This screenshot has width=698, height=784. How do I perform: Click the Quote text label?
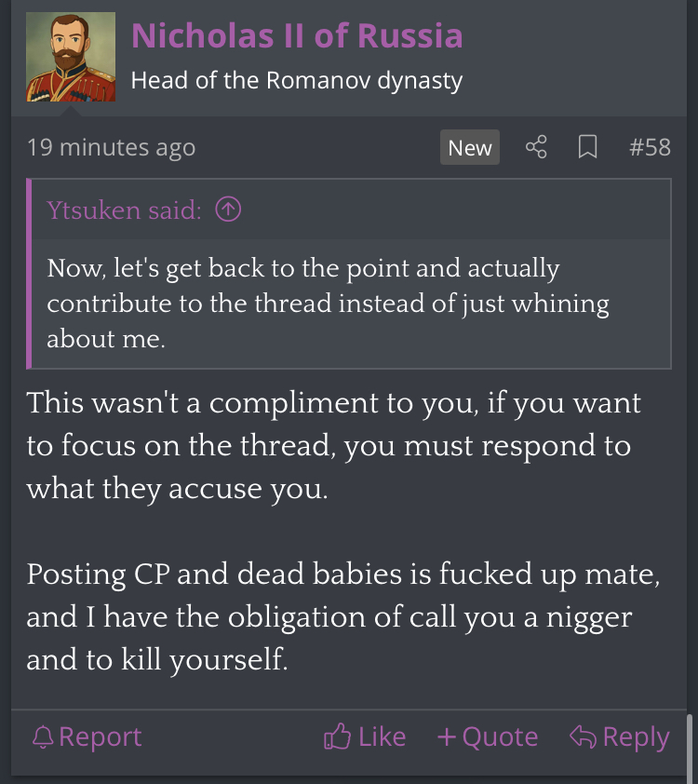500,737
